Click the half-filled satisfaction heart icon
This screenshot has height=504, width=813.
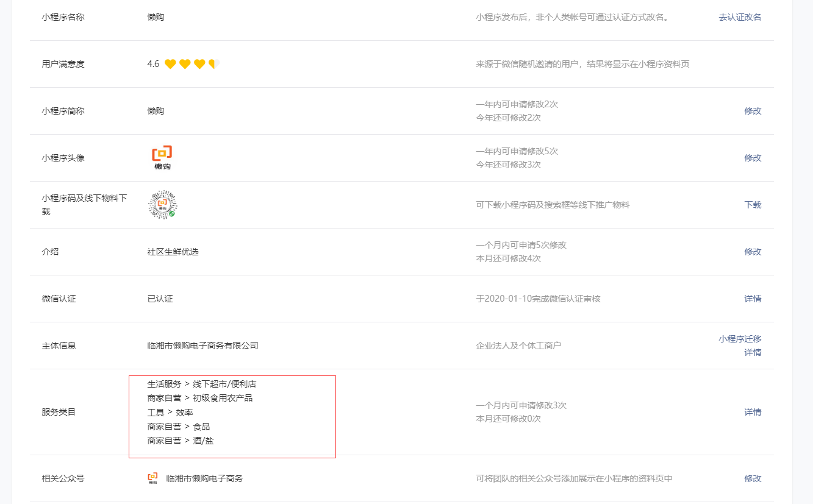click(x=214, y=64)
